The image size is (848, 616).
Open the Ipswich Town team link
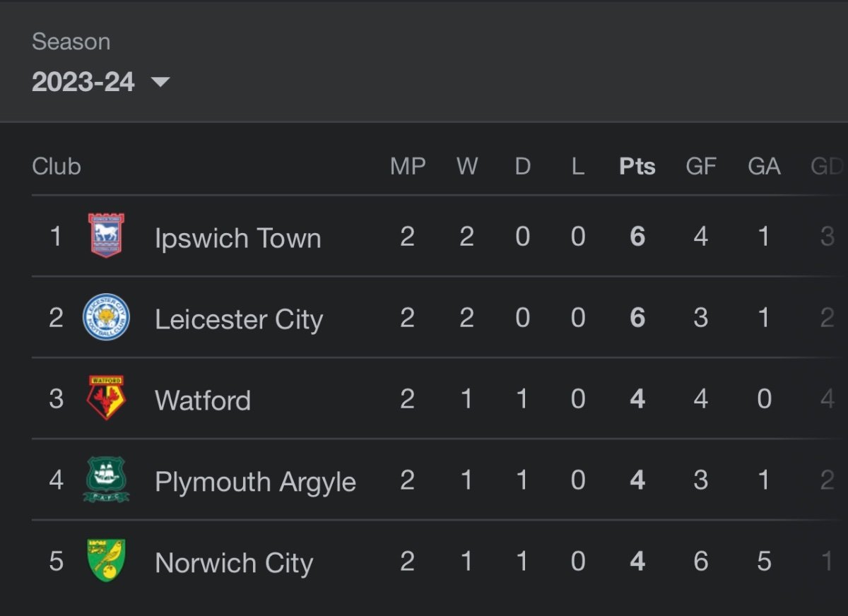pyautogui.click(x=238, y=238)
